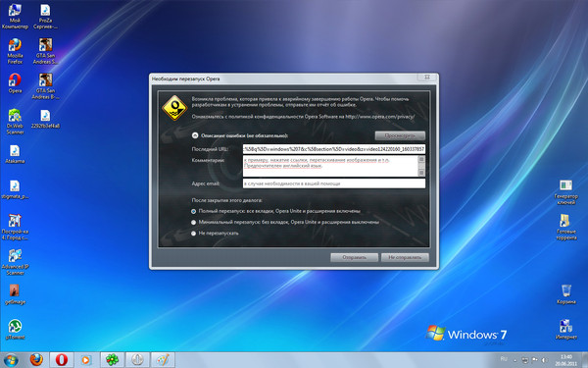588x368 pixels.
Task: Open the Atakama audio file icon
Action: tap(15, 154)
